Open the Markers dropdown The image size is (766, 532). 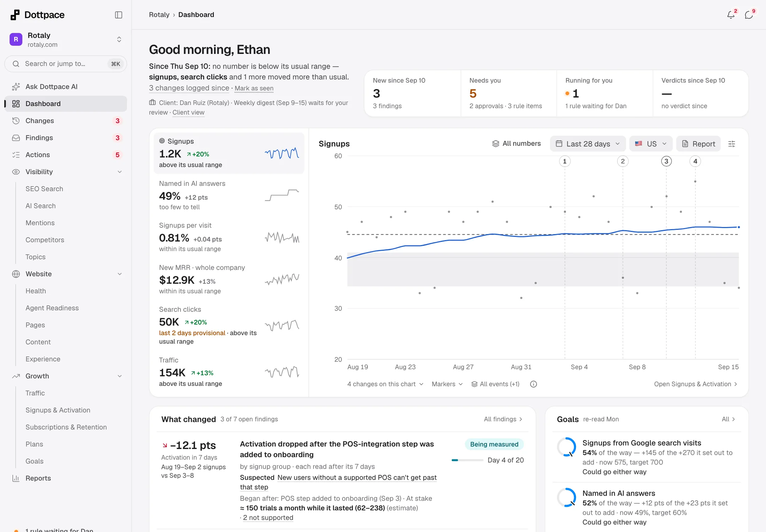447,384
